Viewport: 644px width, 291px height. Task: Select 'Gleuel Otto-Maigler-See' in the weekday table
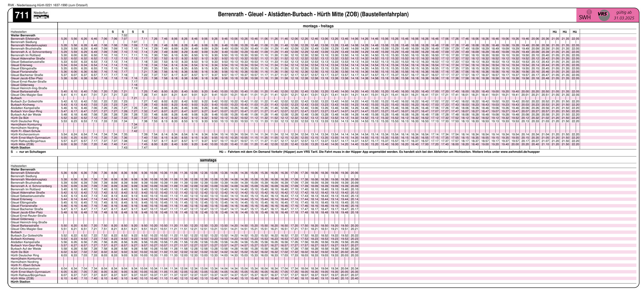click(x=26, y=95)
